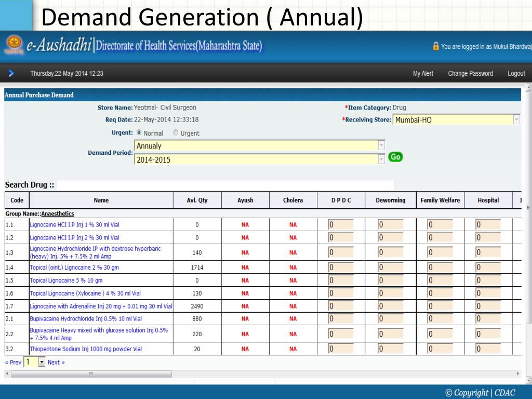
Task: Open the page number dropdown
Action: click(42, 362)
